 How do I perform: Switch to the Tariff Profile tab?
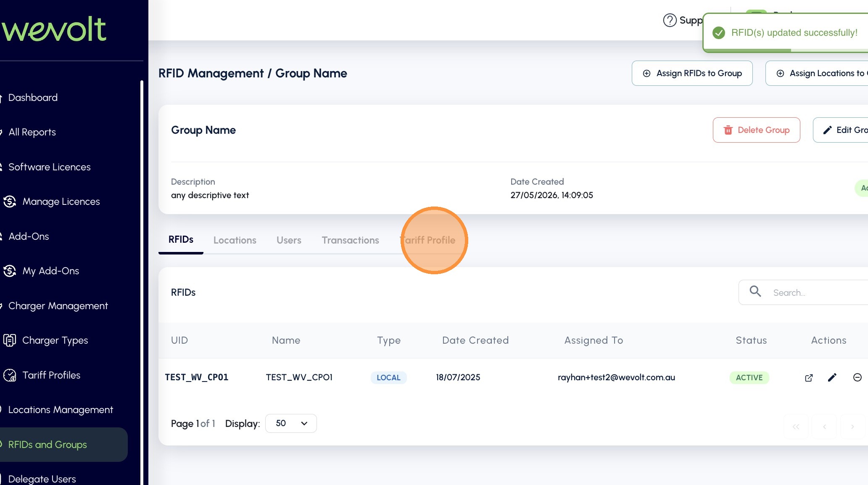[x=427, y=240]
